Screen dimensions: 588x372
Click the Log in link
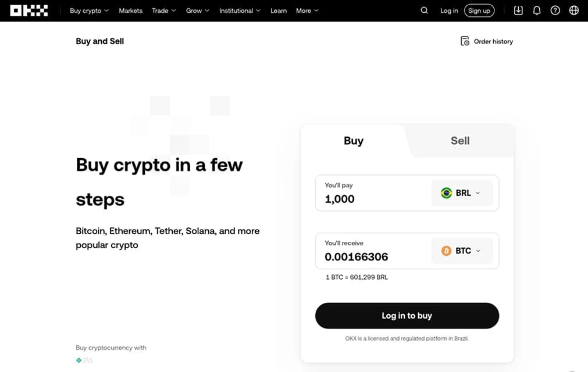(449, 10)
